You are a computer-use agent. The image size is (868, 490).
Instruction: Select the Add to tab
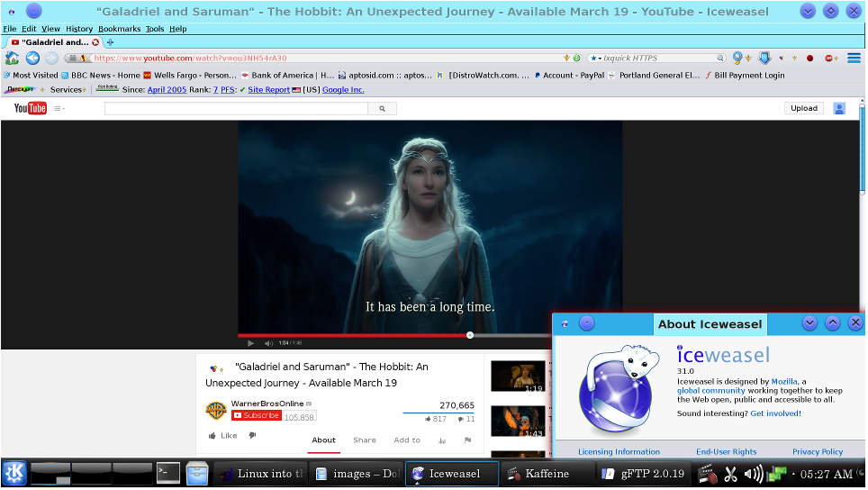(407, 440)
